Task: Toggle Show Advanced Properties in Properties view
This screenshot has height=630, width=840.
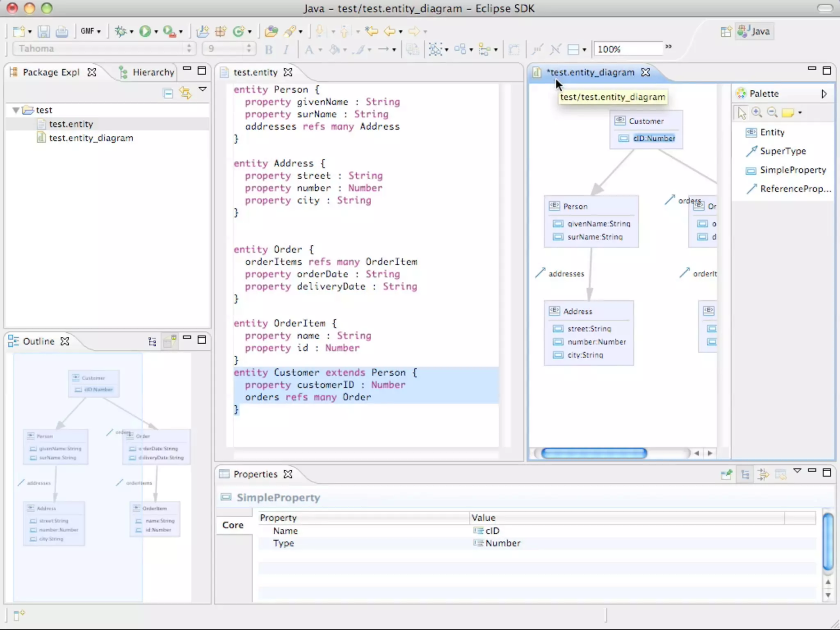Action: [x=763, y=475]
